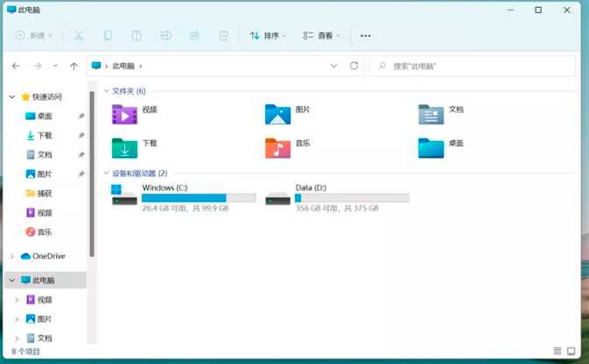
Task: Open the 排序 sort menu
Action: (x=268, y=36)
